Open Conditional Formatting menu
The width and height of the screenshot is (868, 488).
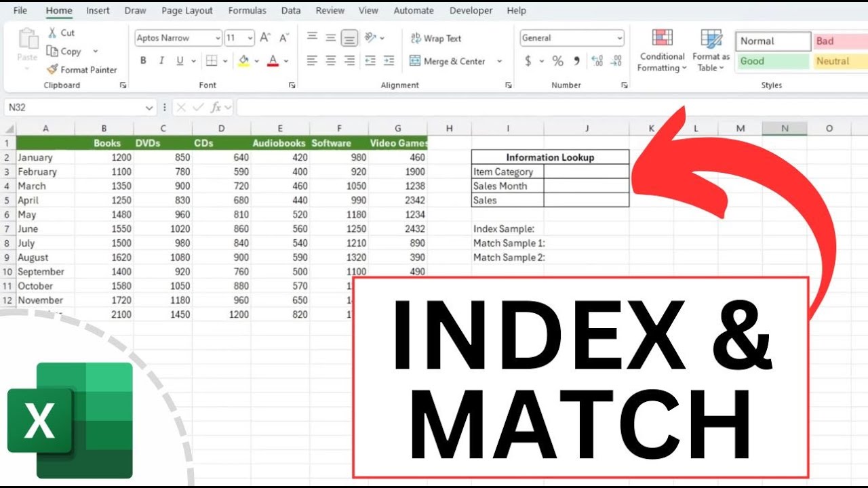pyautogui.click(x=662, y=51)
